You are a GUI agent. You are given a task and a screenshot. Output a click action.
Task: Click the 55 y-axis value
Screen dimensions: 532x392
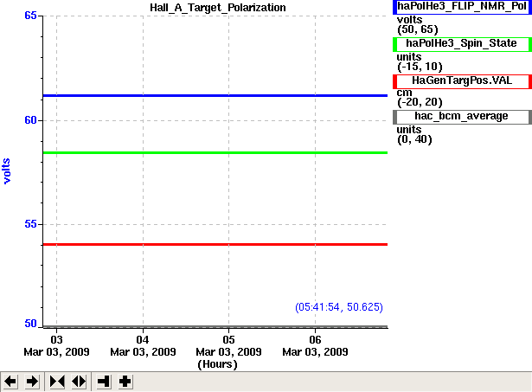30,224
